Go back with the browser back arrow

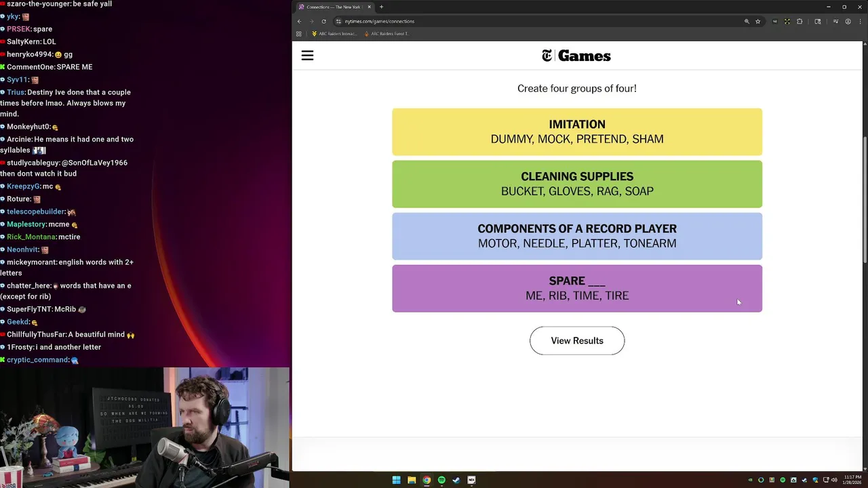tap(299, 21)
